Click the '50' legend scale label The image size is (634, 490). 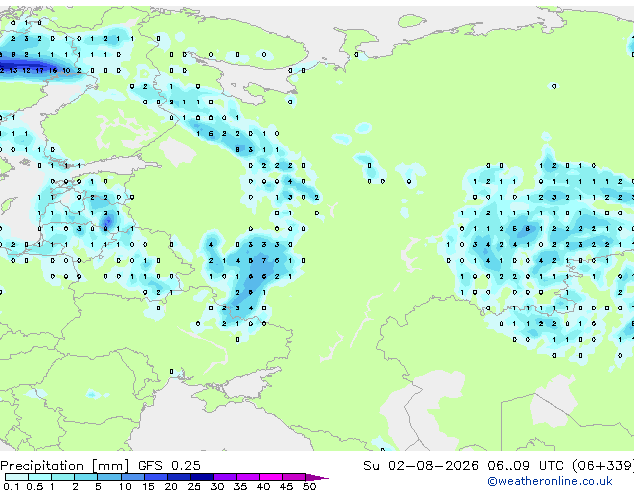(x=310, y=486)
